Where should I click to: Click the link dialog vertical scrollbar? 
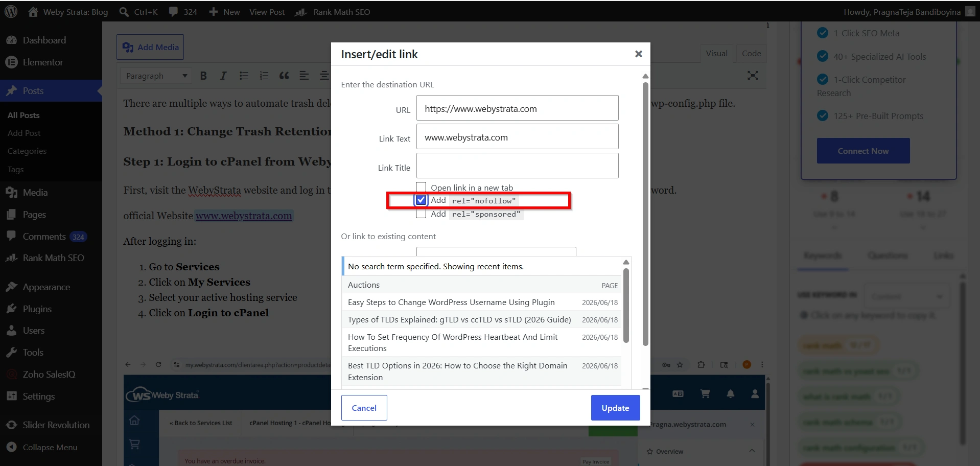click(x=645, y=215)
